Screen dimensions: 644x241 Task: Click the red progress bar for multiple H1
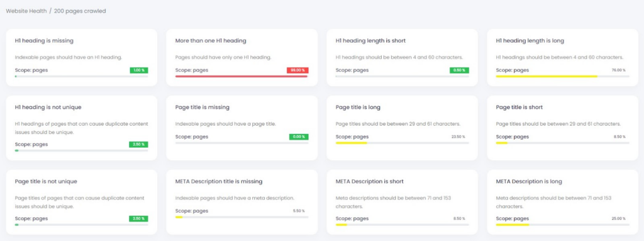(241, 76)
